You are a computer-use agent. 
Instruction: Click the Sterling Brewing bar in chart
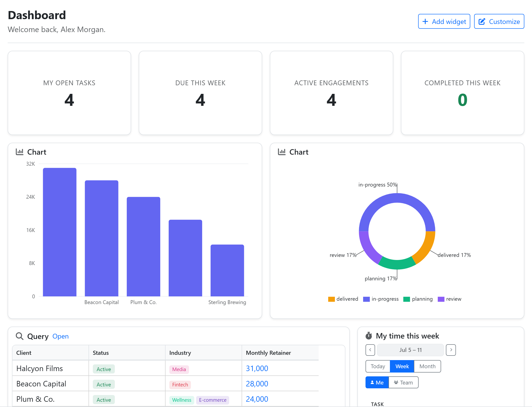pos(227,270)
